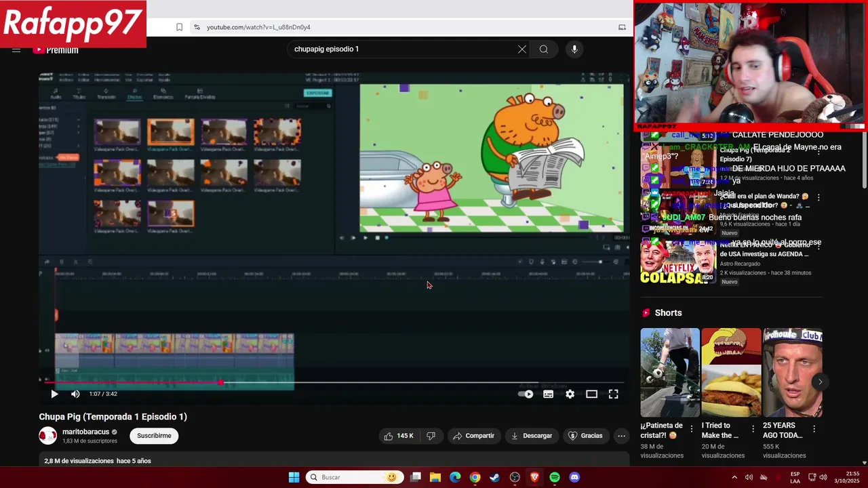Click the cast icon in the address bar
Image resolution: width=868 pixels, height=488 pixels.
(x=622, y=27)
